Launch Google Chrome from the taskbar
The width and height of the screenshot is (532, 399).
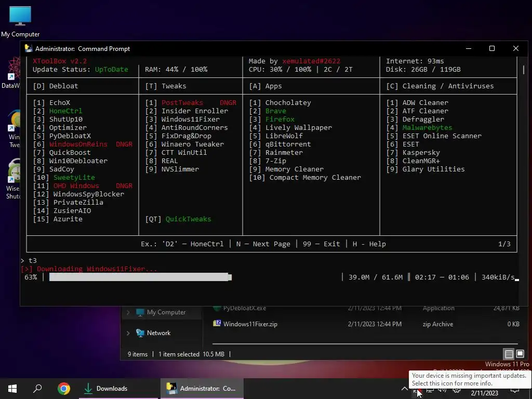click(x=63, y=389)
